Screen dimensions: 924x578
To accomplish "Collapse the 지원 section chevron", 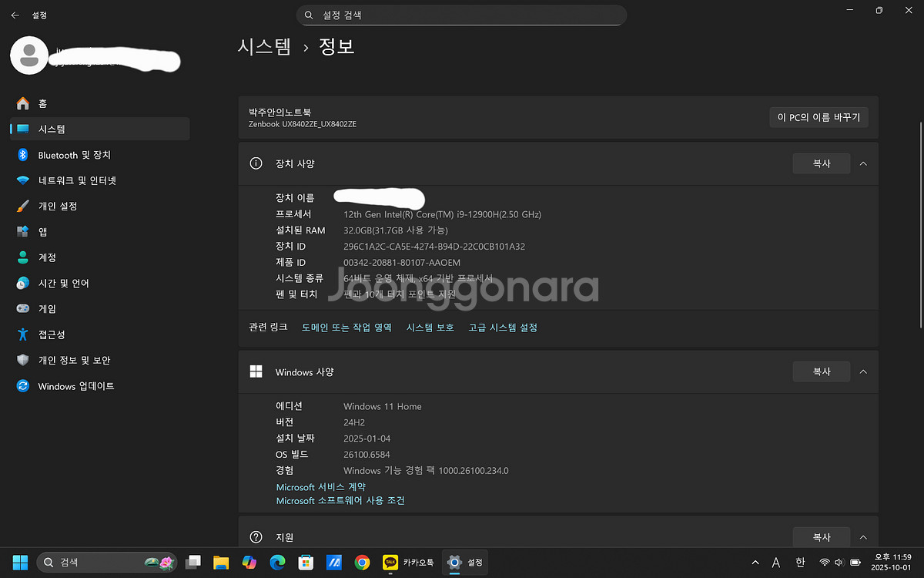I will pyautogui.click(x=863, y=537).
